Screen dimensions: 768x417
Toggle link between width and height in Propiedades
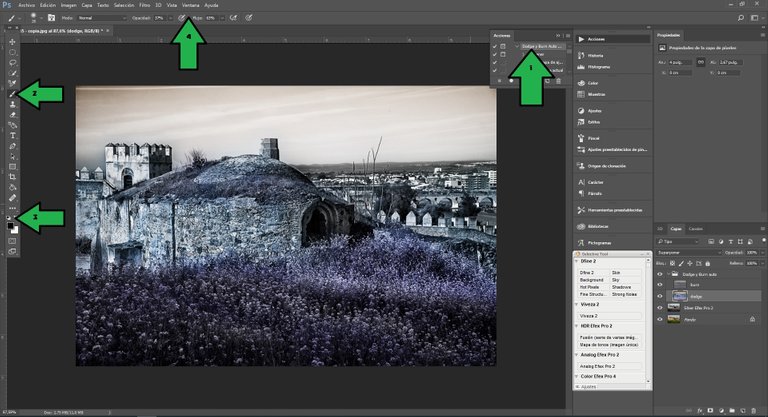(x=701, y=62)
